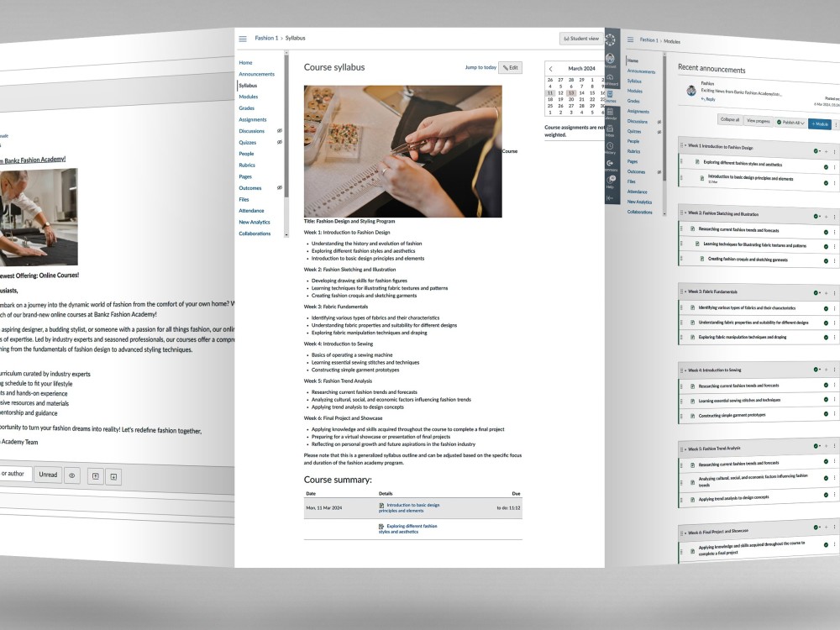Open the Publish All dropdown
Viewport: 840px width, 630px height.
tap(790, 121)
